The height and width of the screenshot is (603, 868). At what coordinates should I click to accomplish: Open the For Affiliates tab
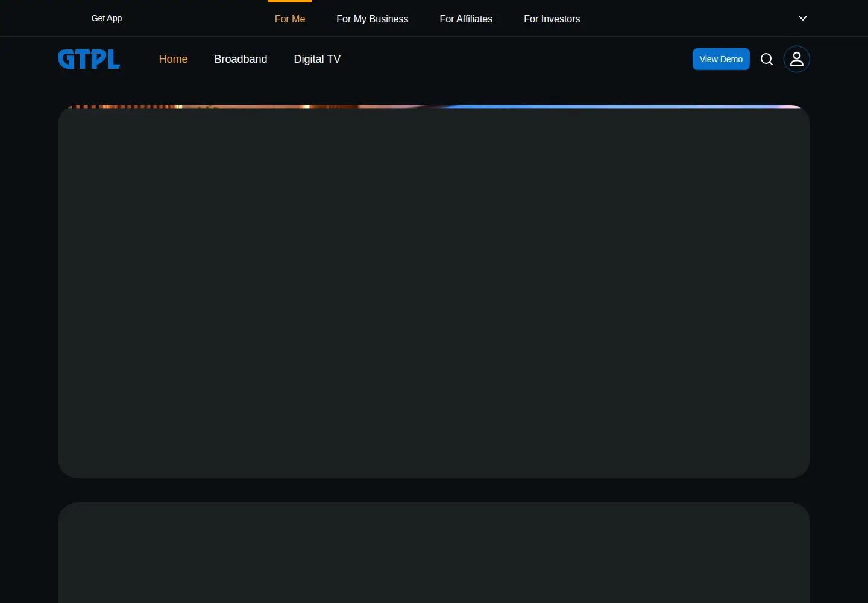click(466, 19)
